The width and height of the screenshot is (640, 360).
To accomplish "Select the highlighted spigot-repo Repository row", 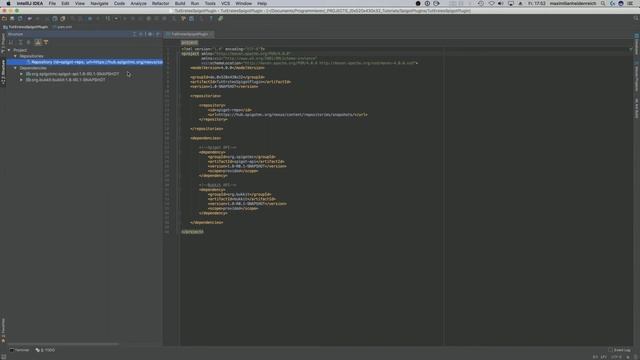I will 85,62.
